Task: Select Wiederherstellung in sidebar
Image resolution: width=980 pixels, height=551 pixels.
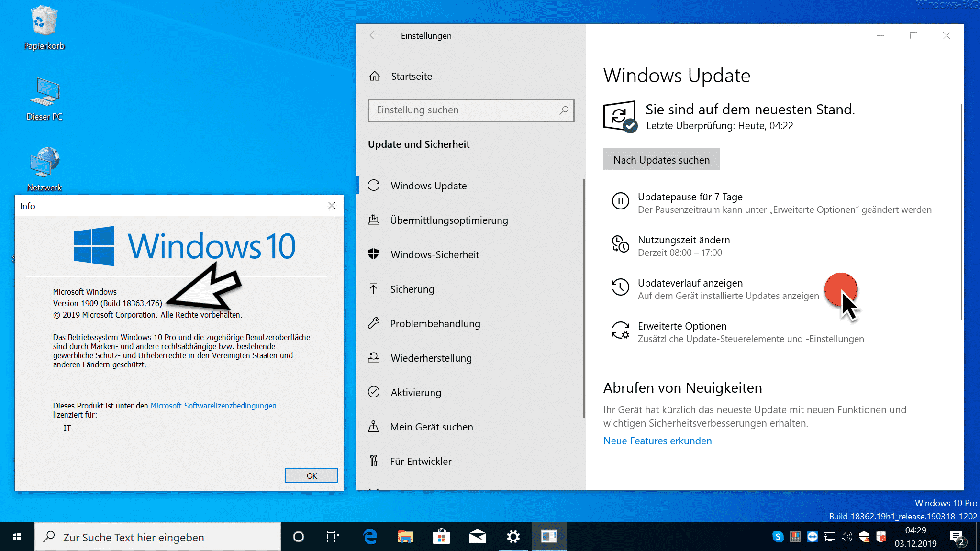Action: click(471, 358)
